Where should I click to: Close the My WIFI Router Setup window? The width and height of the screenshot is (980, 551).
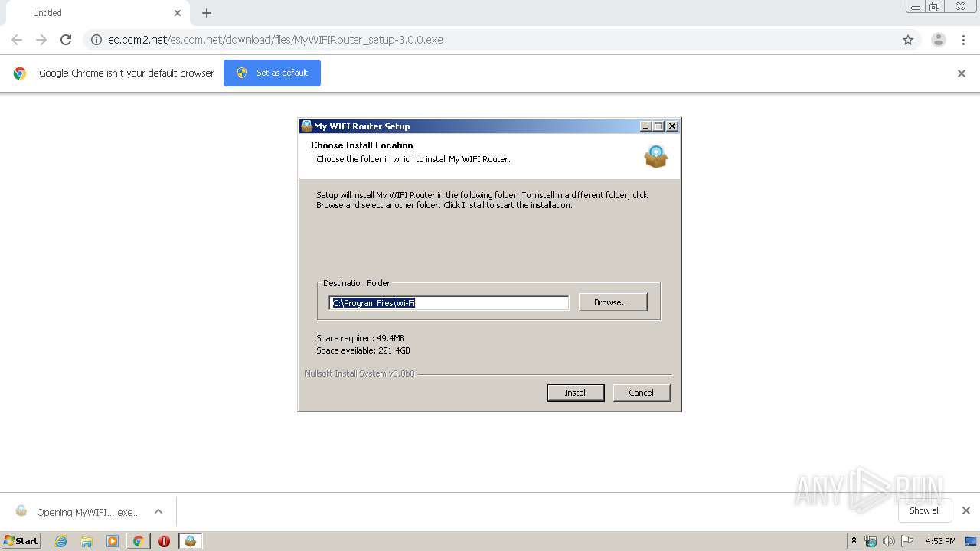[671, 126]
